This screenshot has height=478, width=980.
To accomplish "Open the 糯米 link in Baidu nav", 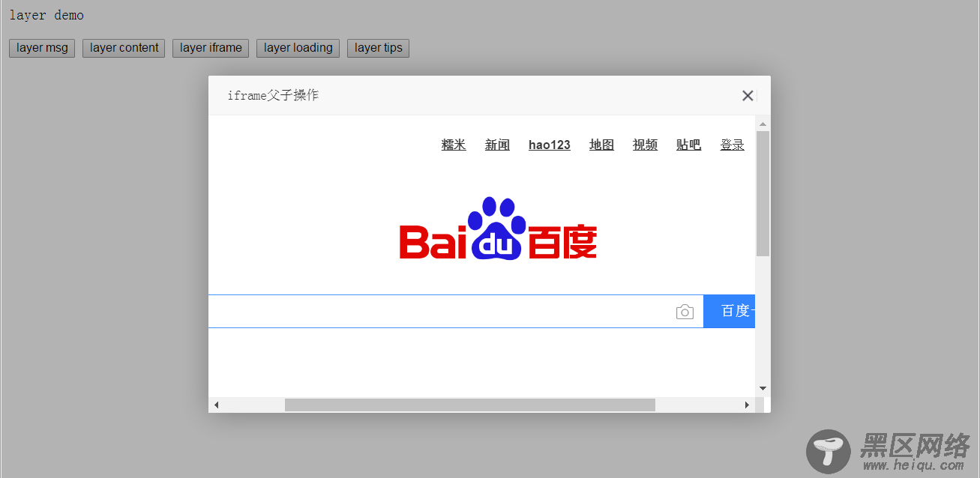I will 454,145.
